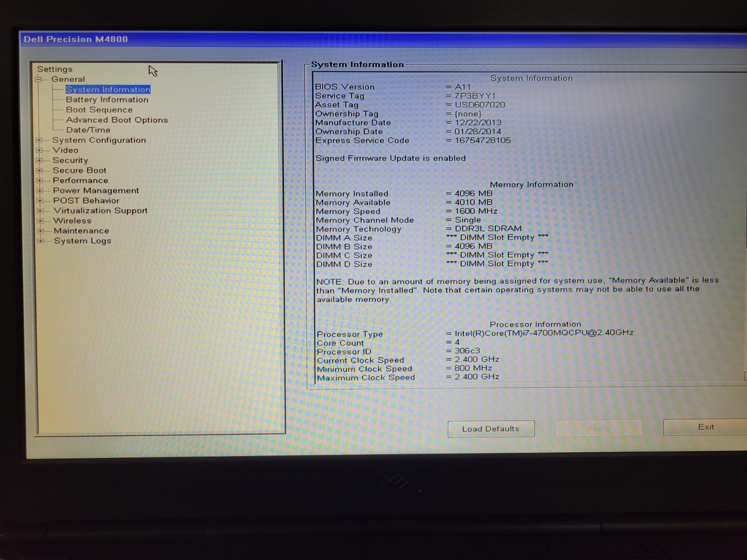747x560 pixels.
Task: Click Memory Installed value 4096 MB
Action: (473, 193)
